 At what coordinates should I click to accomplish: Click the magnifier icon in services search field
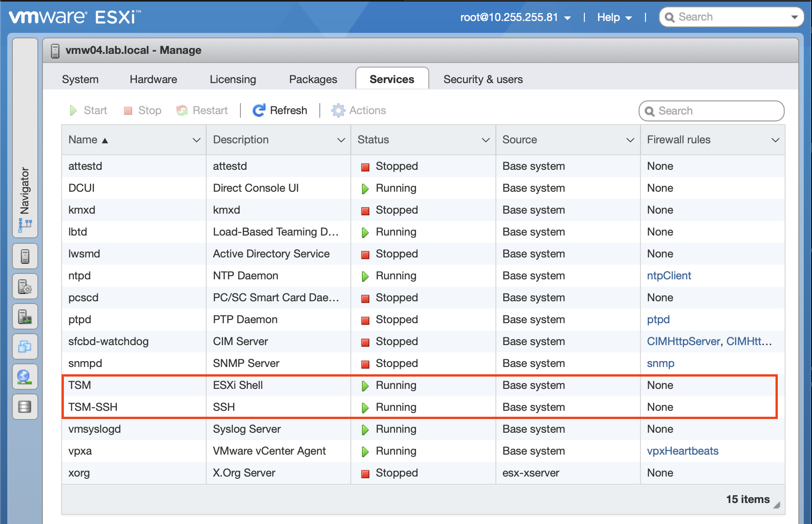coord(650,111)
